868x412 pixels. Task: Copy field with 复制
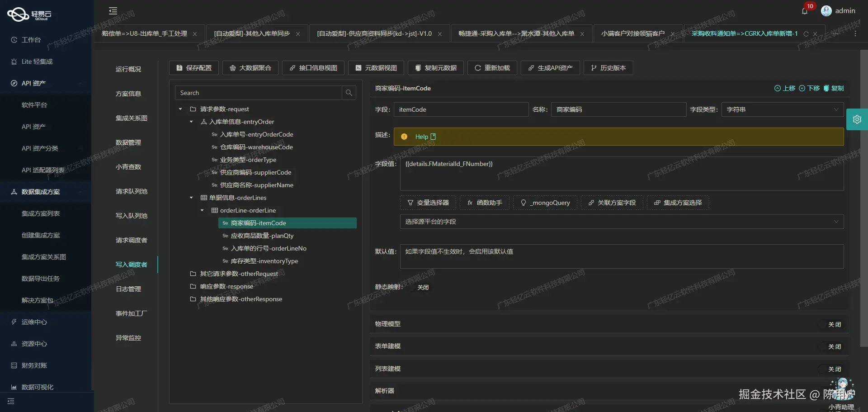(834, 88)
